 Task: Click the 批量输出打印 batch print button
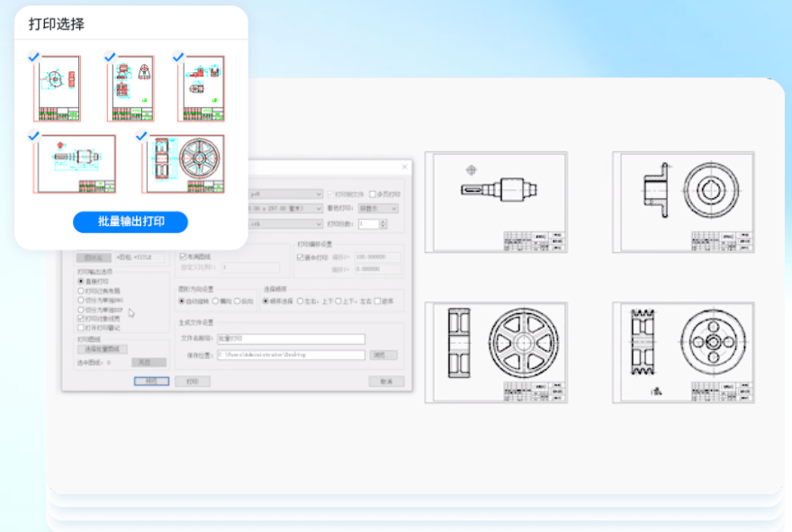130,221
